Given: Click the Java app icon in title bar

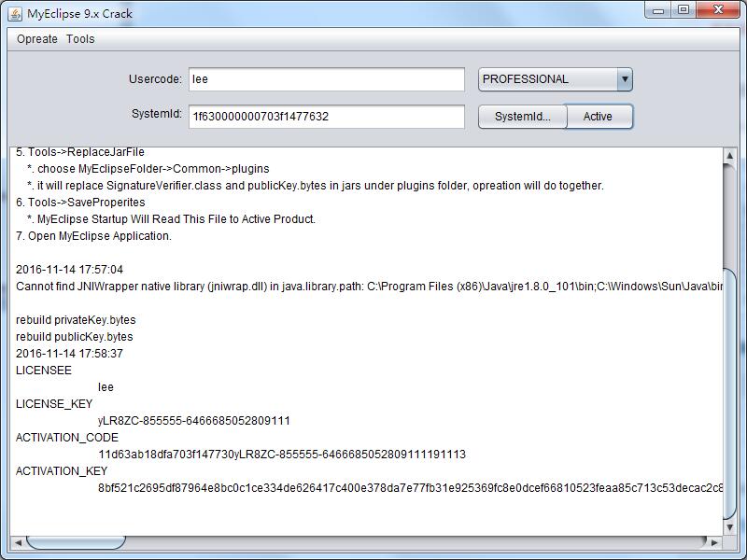Looking at the screenshot, I should [x=15, y=14].
